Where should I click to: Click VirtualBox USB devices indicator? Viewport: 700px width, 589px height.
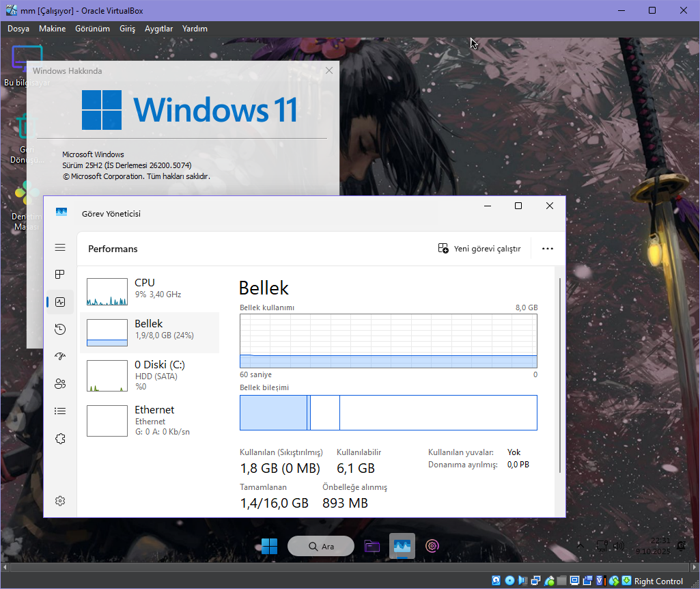click(x=550, y=581)
